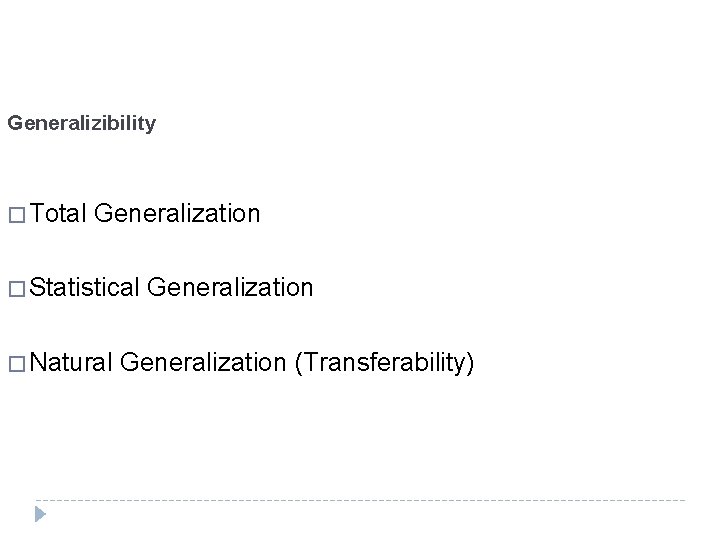The height and width of the screenshot is (540, 720).
Task: Click the closing parenthesis after Transferability
Action: (x=470, y=363)
